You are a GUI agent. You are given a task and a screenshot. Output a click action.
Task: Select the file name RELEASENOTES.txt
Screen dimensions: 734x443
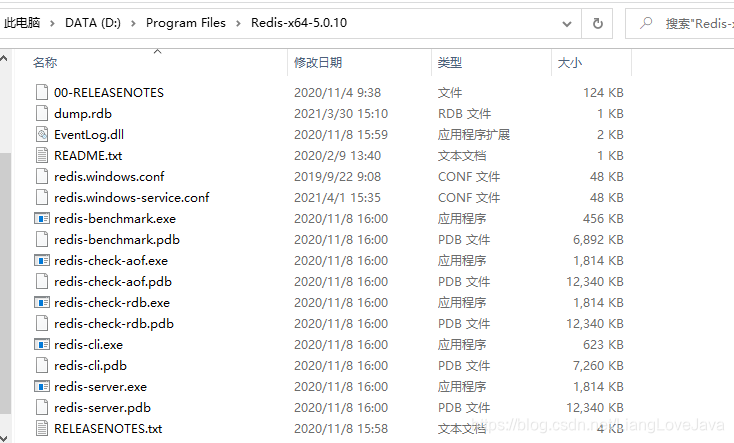108,428
